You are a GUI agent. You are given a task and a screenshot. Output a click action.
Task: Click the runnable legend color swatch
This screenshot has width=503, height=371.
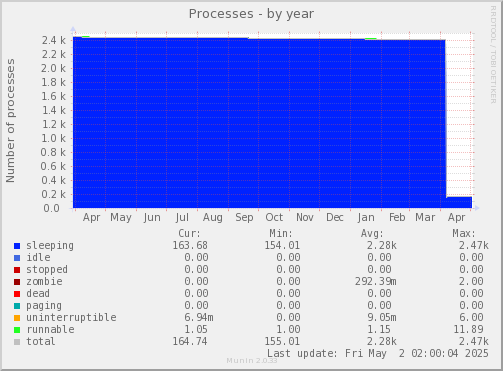pos(17,330)
